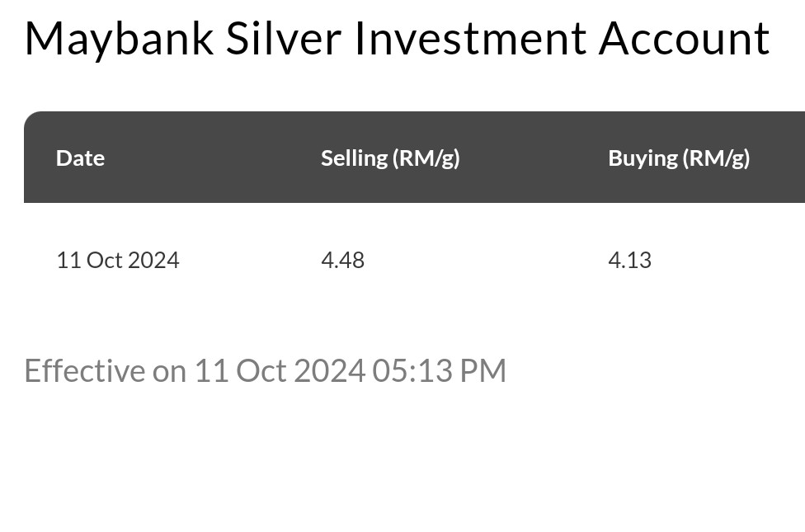The height and width of the screenshot is (532, 805).
Task: Click the word Silver in the title
Action: pos(283,39)
